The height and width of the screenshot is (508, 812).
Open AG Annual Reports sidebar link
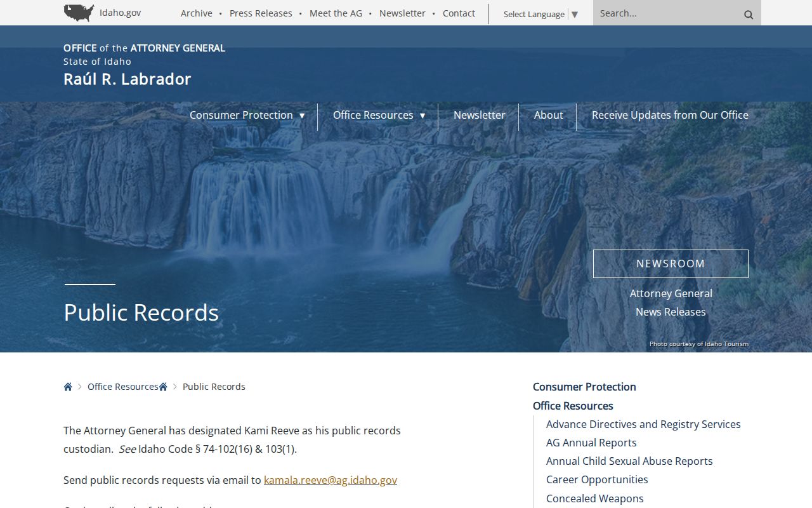point(591,443)
